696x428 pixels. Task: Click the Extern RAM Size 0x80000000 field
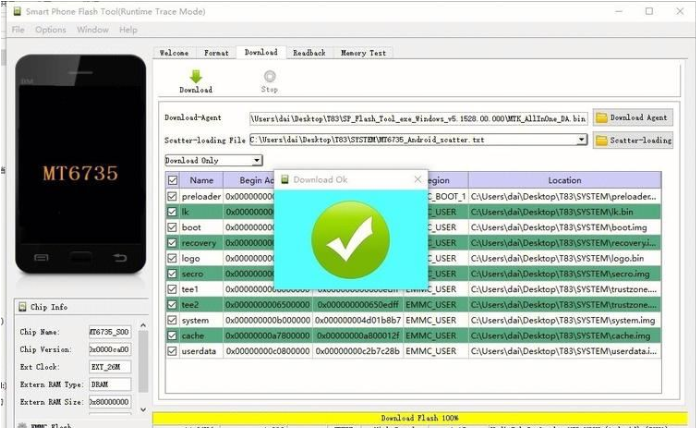110,402
